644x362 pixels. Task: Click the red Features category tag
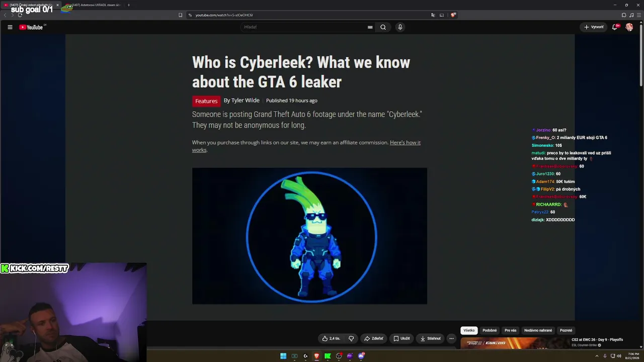click(x=206, y=101)
